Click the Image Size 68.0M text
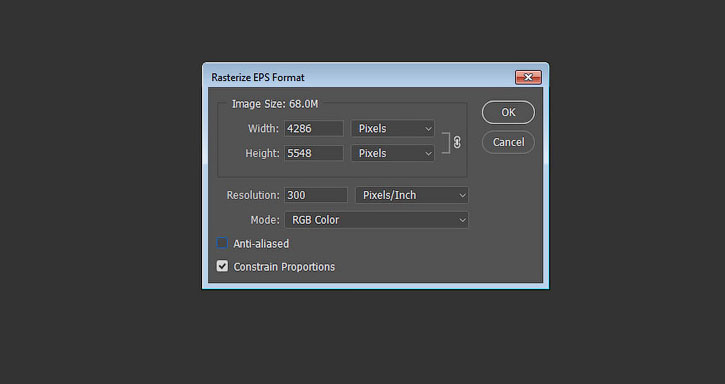This screenshot has height=384, width=725. [275, 104]
